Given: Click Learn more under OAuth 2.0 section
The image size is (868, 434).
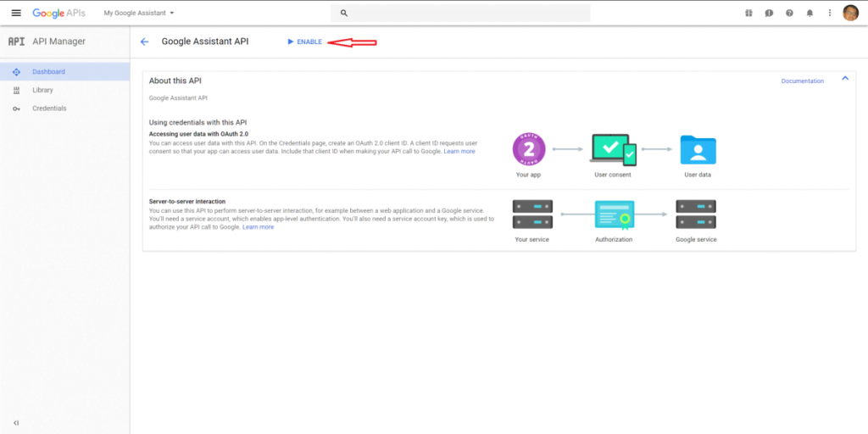Looking at the screenshot, I should (459, 151).
